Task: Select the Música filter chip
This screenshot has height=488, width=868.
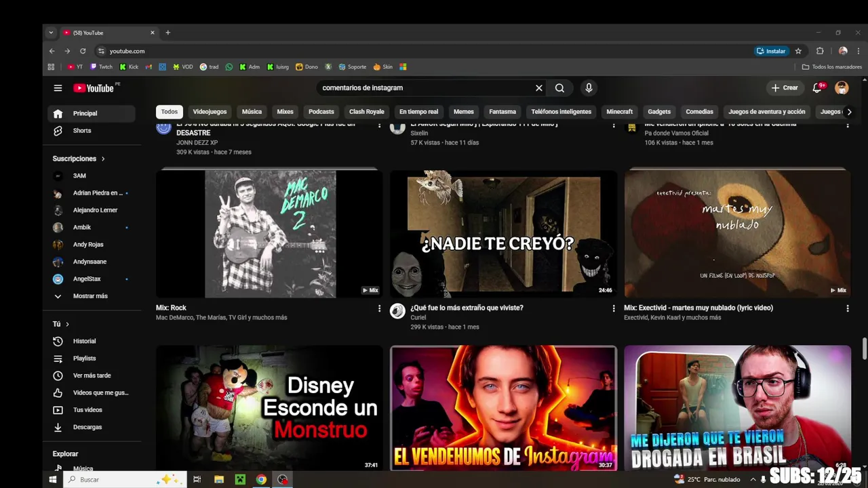Action: pyautogui.click(x=252, y=112)
